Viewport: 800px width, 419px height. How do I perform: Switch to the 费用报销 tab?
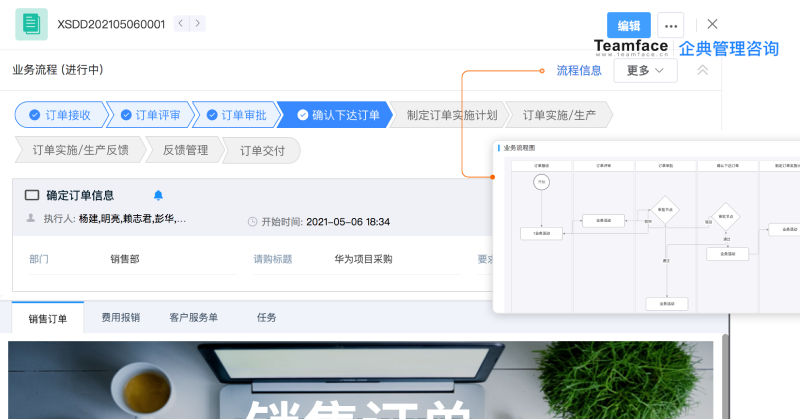(120, 318)
